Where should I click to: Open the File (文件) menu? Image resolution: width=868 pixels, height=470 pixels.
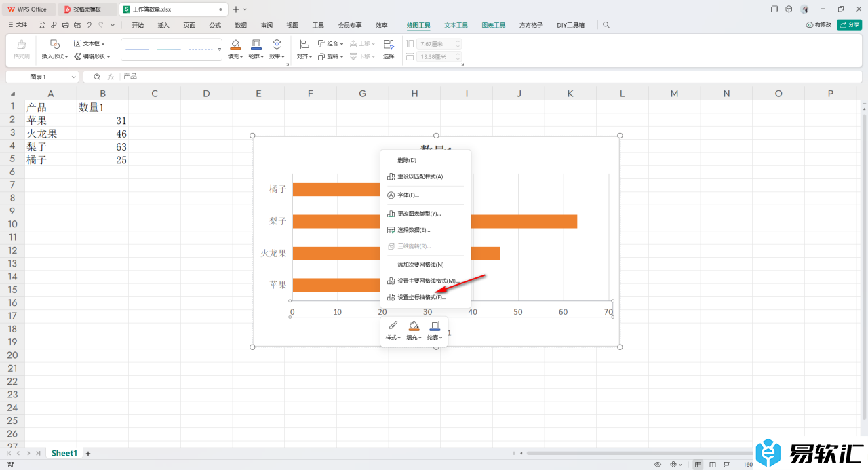tap(18, 25)
